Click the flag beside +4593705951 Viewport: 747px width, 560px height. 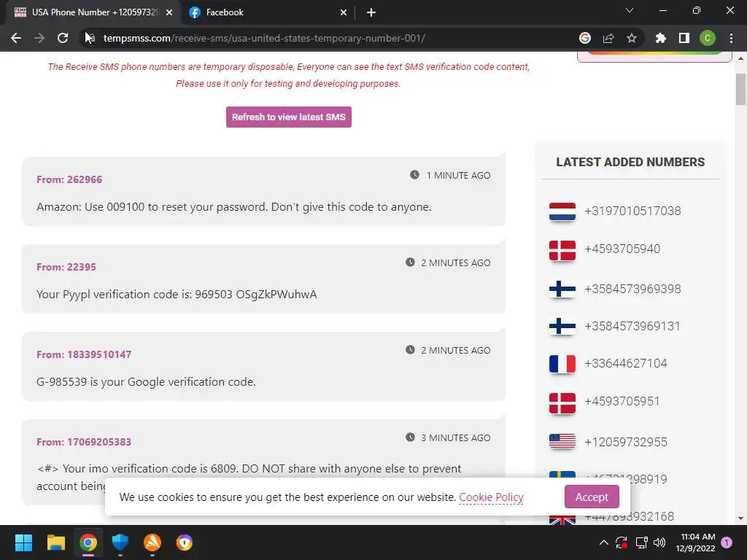[562, 403]
